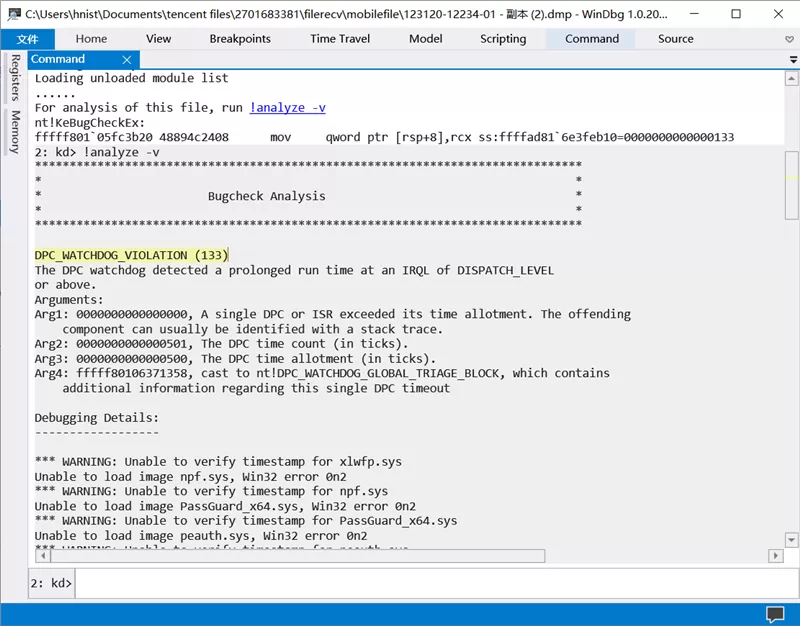This screenshot has height=626, width=800.
Task: Open the Command window options dropdown
Action: (x=793, y=60)
